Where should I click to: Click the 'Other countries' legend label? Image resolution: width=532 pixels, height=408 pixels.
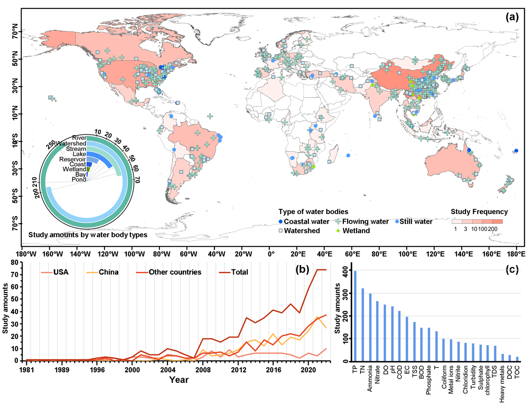[x=175, y=272]
